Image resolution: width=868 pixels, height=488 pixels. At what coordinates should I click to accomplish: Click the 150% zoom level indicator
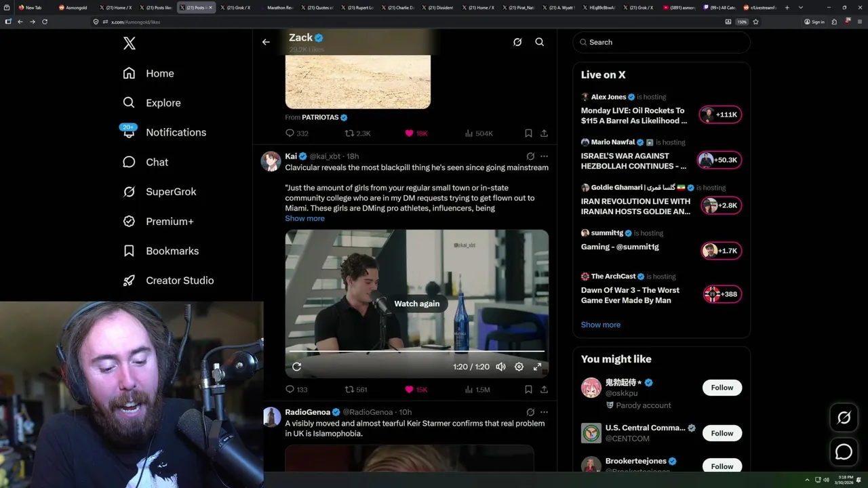[742, 22]
